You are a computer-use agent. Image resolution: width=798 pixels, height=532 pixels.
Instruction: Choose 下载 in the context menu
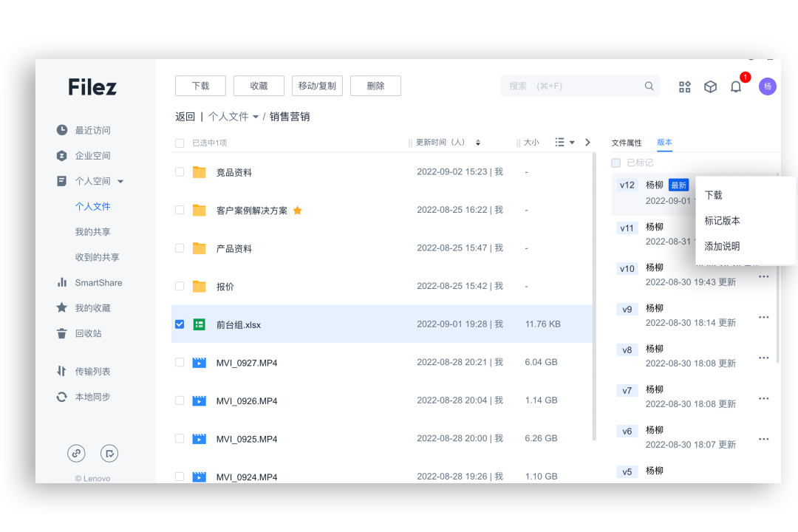pos(713,195)
